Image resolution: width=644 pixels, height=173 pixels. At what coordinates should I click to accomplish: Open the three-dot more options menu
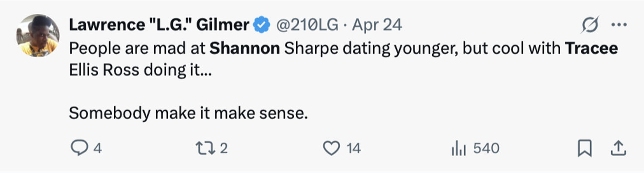[619, 25]
